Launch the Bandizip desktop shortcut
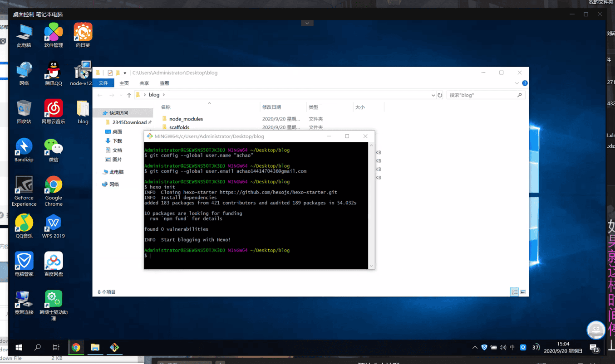Screen dimensions: 615x364 24,148
